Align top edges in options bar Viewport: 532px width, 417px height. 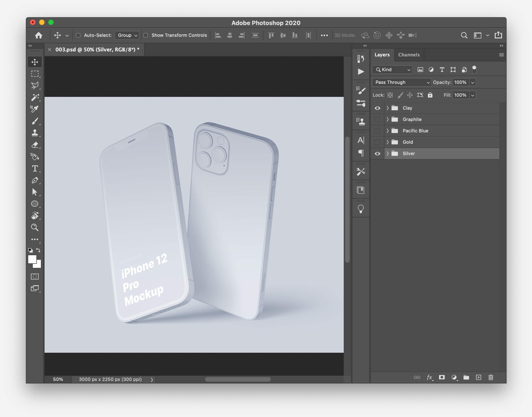pyautogui.click(x=271, y=35)
